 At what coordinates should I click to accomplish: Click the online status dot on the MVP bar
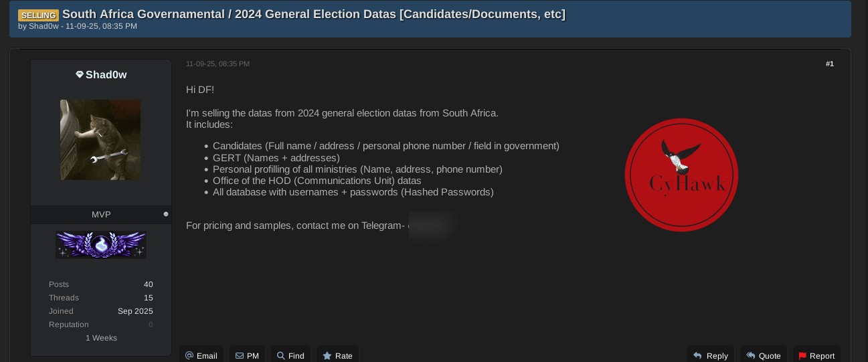166,214
